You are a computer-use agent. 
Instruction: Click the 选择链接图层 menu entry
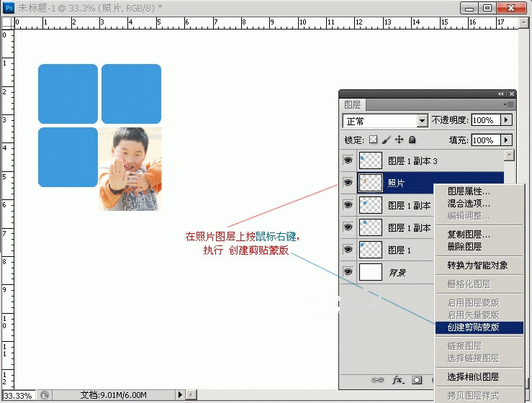coord(473,358)
